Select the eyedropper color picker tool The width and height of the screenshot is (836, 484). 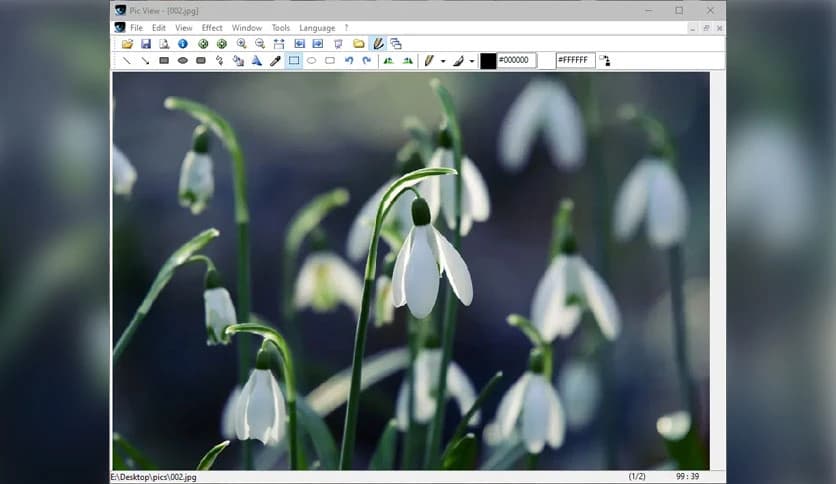click(275, 61)
